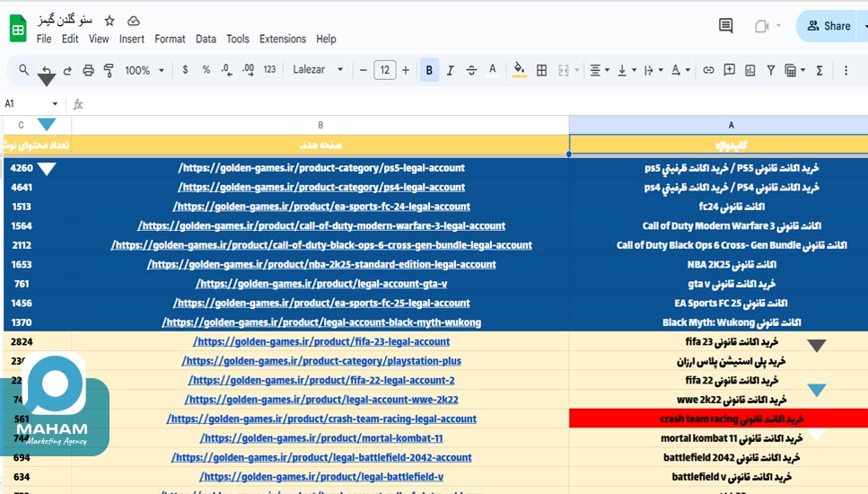Click the formula bar
Viewport: 868px width, 494px height.
pos(476,103)
